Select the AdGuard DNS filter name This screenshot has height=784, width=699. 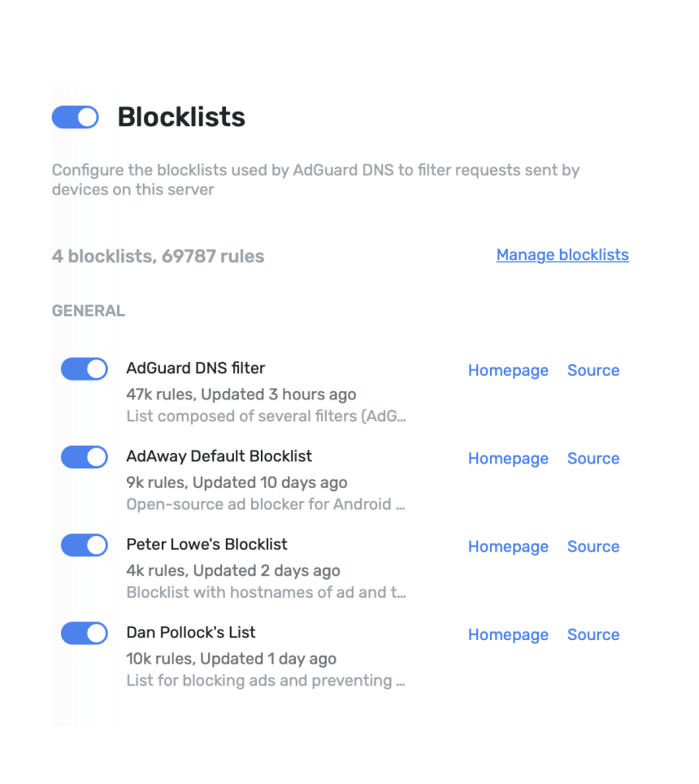(196, 368)
